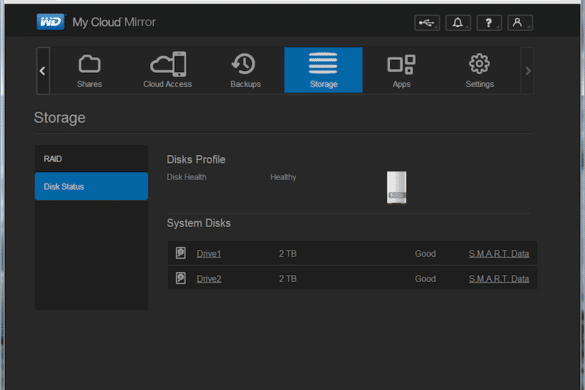The width and height of the screenshot is (585, 390).
Task: Click the 2 TB size for Drive1
Action: (288, 254)
